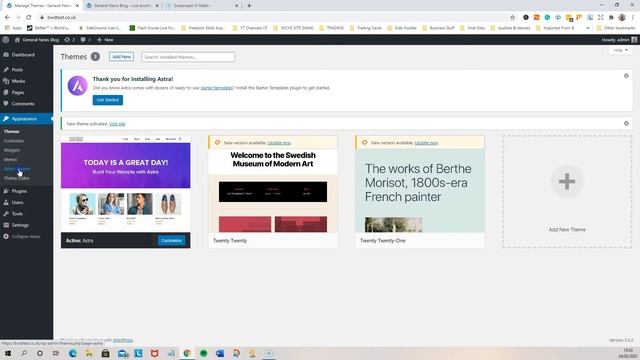640x360 pixels.
Task: Open Comments in the sidebar
Action: [x=23, y=104]
